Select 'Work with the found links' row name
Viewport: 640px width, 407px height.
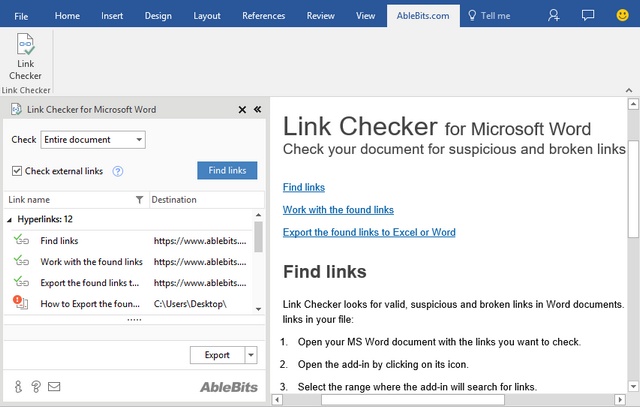point(91,261)
